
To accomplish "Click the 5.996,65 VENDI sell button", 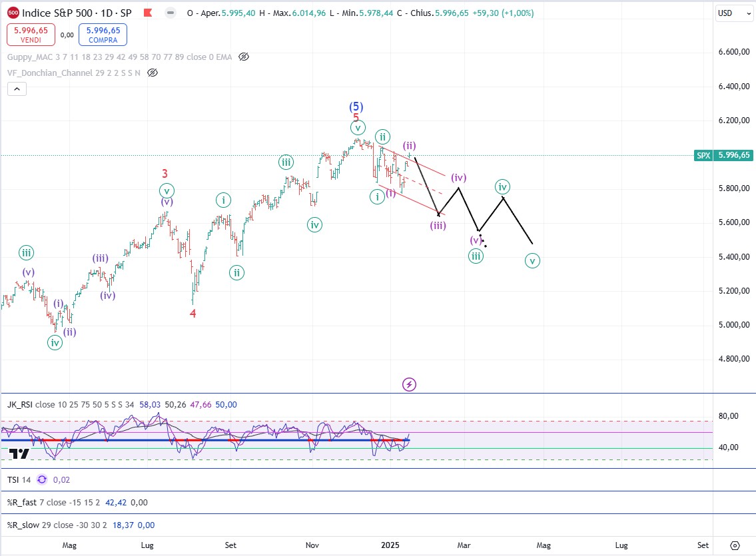I will (x=31, y=35).
